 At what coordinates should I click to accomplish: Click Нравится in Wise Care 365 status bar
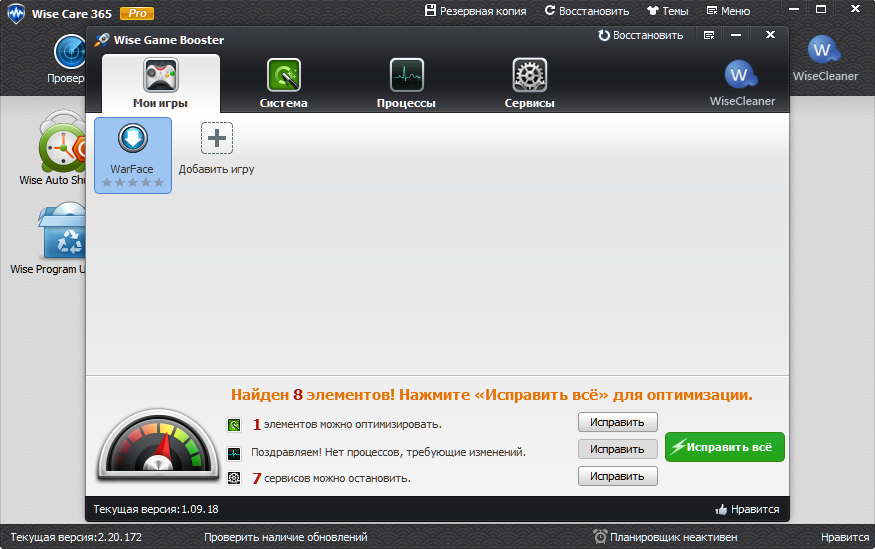[x=845, y=537]
